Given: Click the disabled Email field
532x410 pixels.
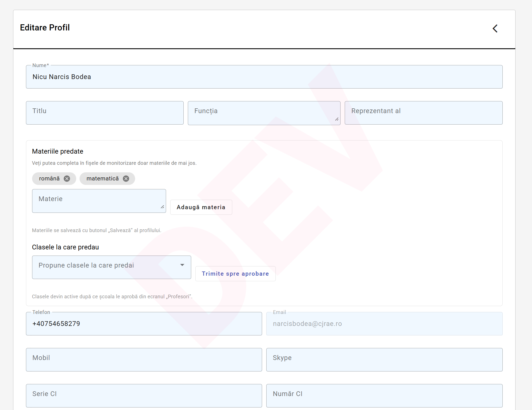Looking at the screenshot, I should pos(384,324).
